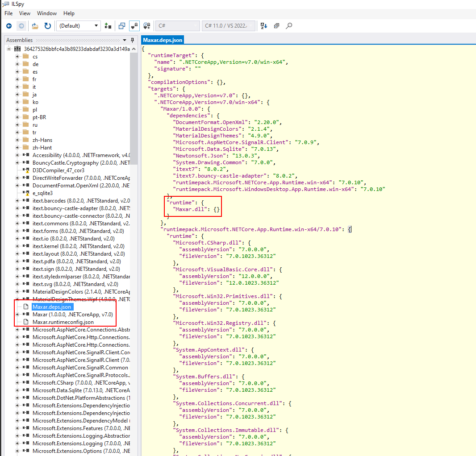
Task: Open the Assemblies panel options arrow
Action: point(125,40)
